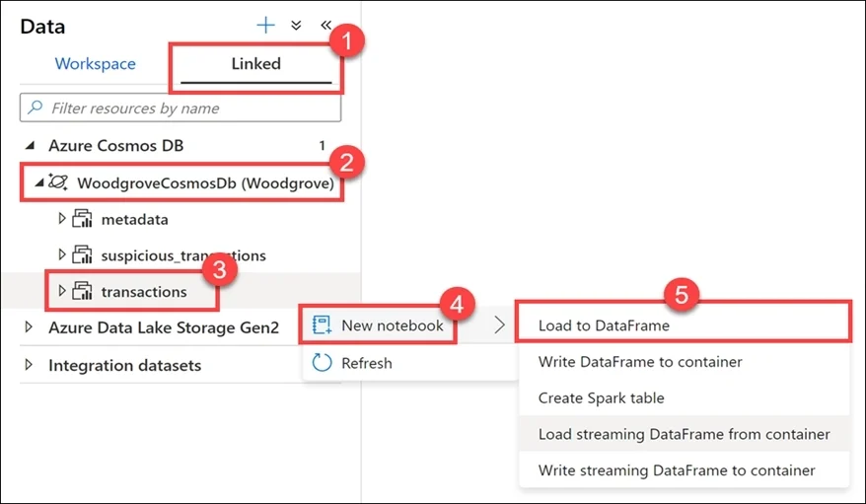866x504 pixels.
Task: Click the Filter resources by name field
Action: [x=180, y=108]
